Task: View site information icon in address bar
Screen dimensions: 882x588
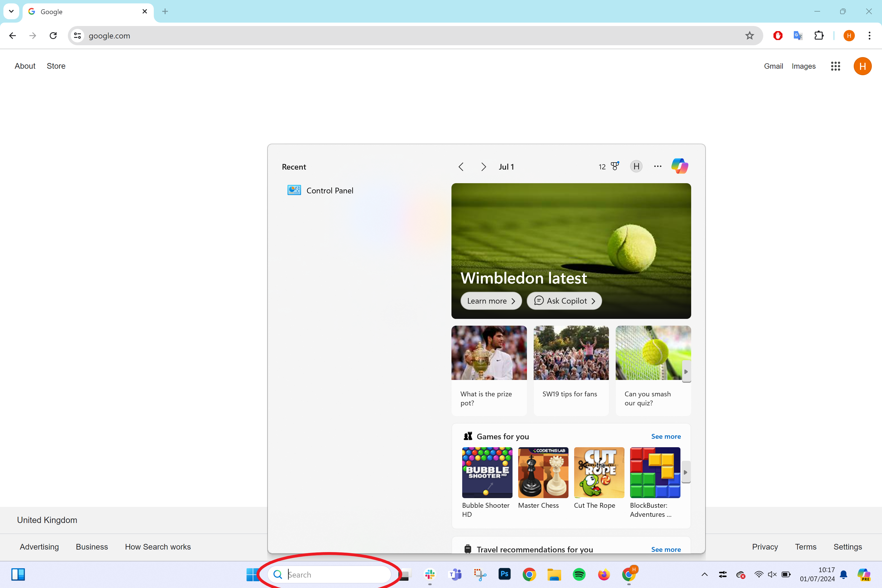Action: pos(77,36)
